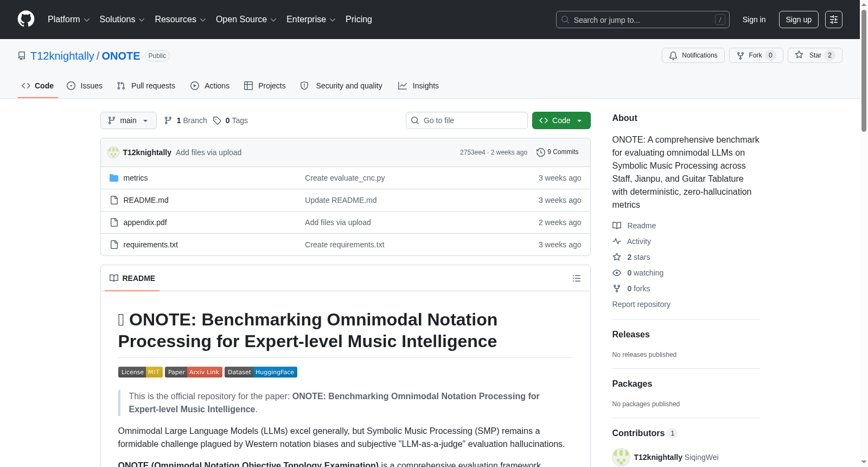
Task: Open the main branch selector dropdown
Action: point(129,120)
